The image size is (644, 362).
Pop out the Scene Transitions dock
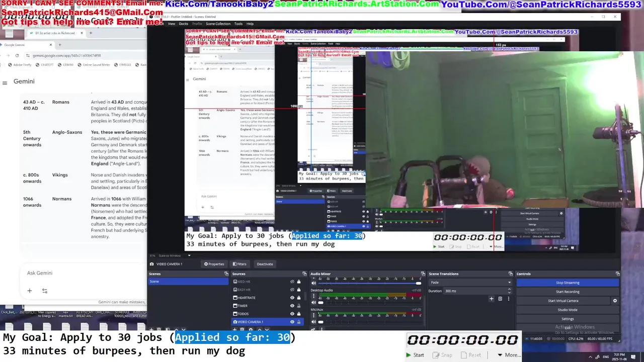tap(510, 274)
